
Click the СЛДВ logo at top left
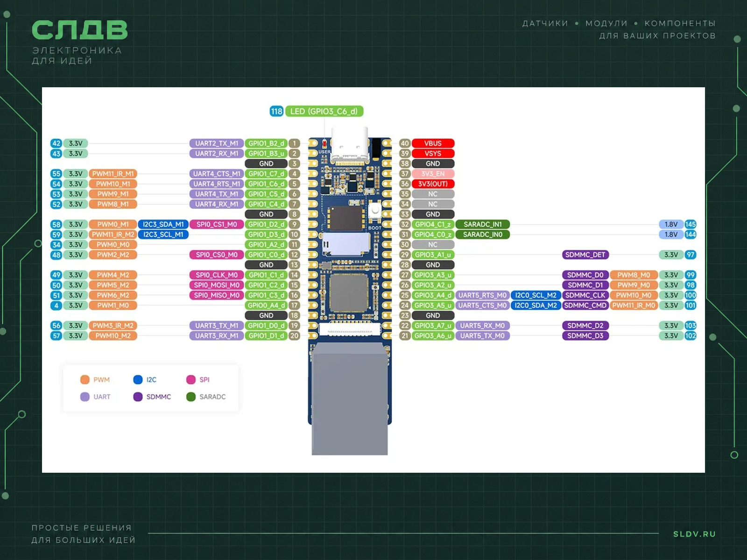pos(79,30)
